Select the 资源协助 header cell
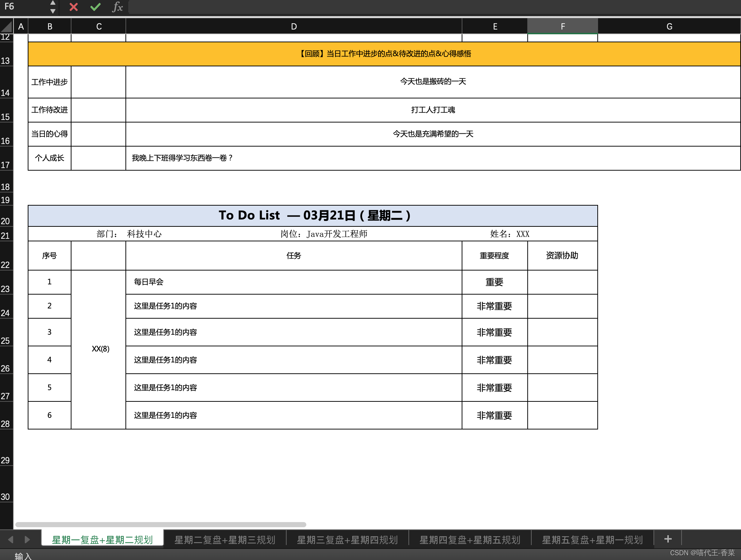 point(563,256)
